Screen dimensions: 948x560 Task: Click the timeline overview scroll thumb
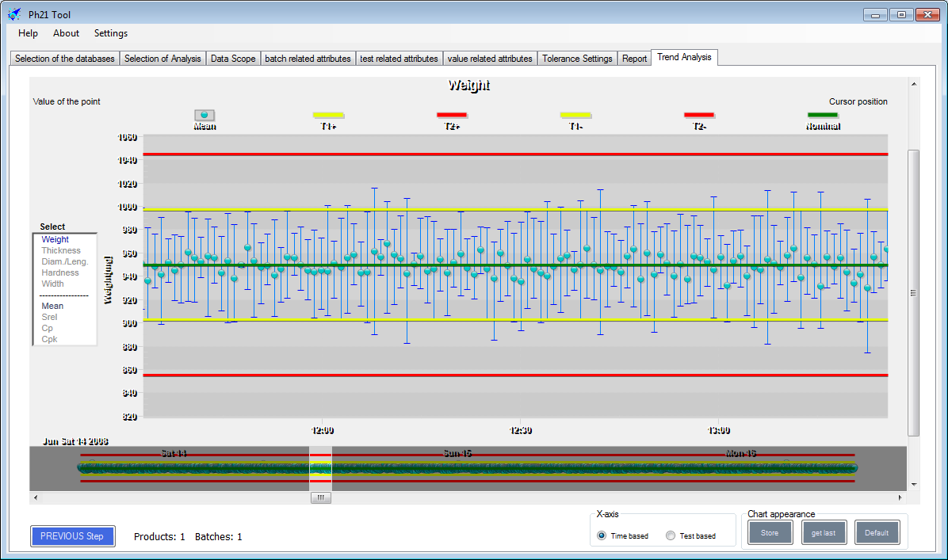point(320,497)
